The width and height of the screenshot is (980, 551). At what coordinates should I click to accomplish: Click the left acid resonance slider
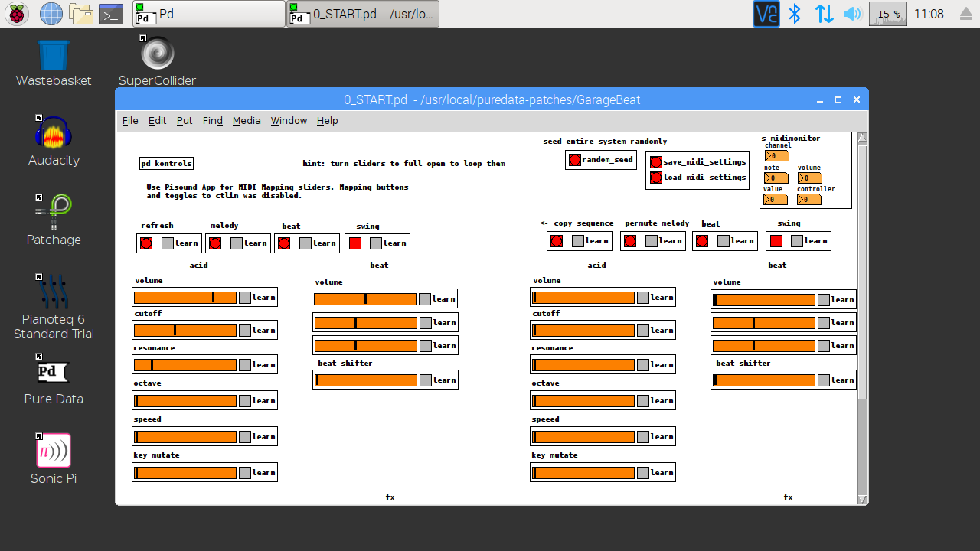tap(185, 365)
